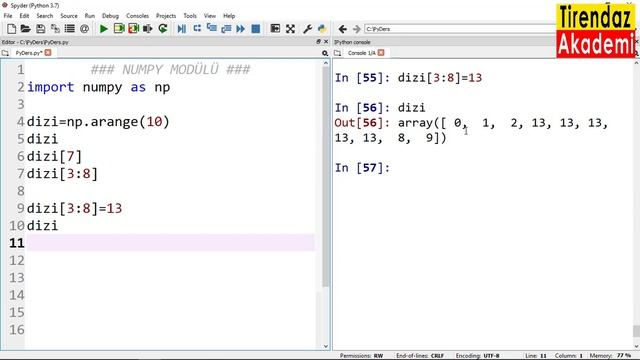The width and height of the screenshot is (640, 360).
Task: Go forward with right arrow
Action: tap(356, 29)
